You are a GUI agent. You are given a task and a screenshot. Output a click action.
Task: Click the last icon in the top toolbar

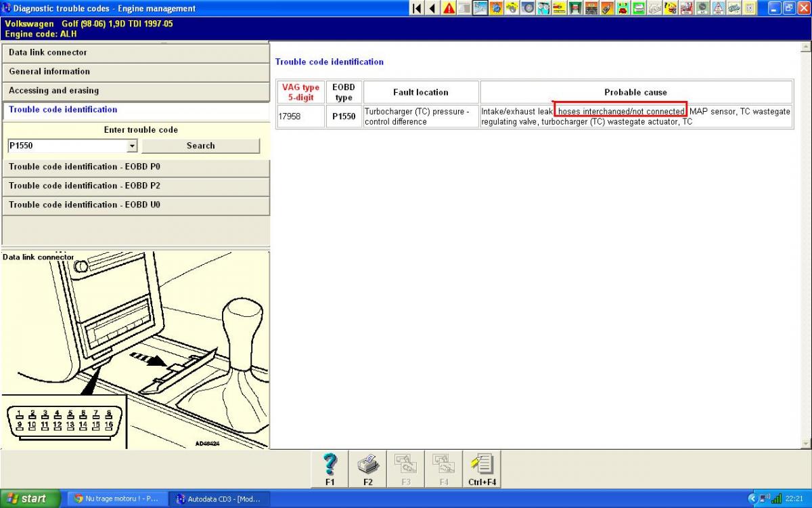point(750,8)
